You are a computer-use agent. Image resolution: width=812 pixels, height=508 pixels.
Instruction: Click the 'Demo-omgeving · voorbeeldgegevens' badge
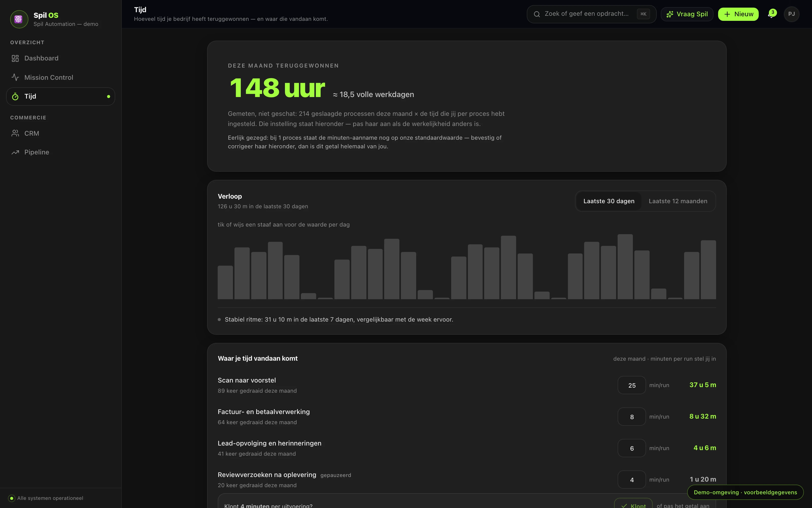click(x=745, y=493)
